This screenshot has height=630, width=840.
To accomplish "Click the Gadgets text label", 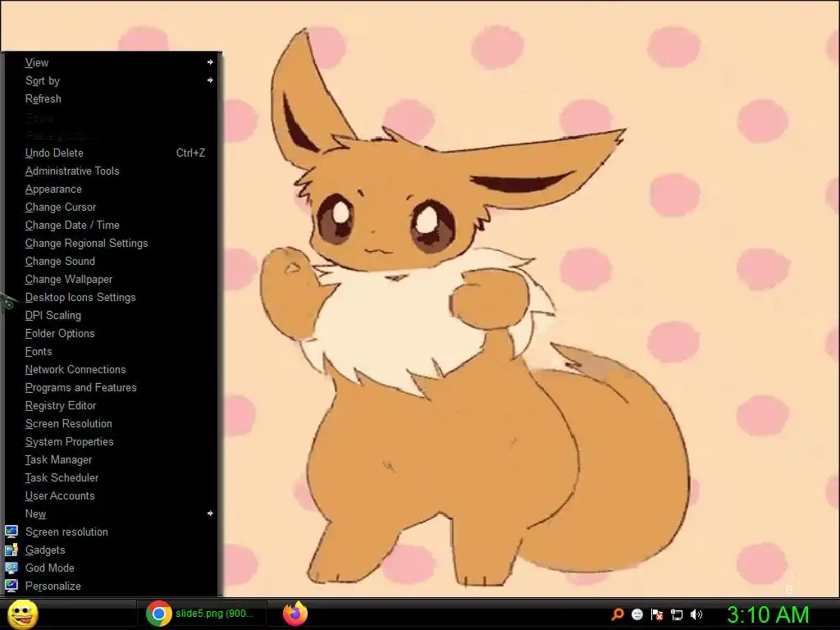I will click(45, 550).
